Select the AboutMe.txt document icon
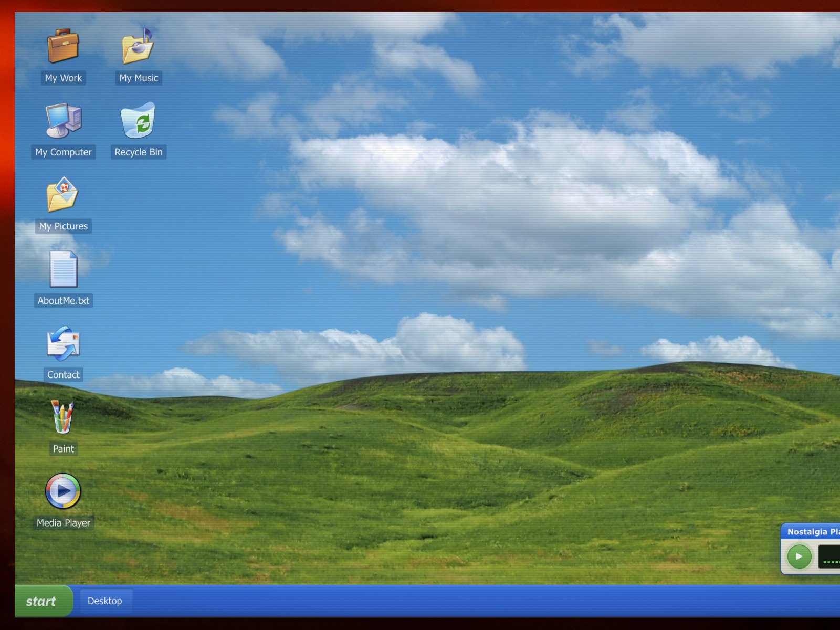The height and width of the screenshot is (630, 840). (63, 269)
